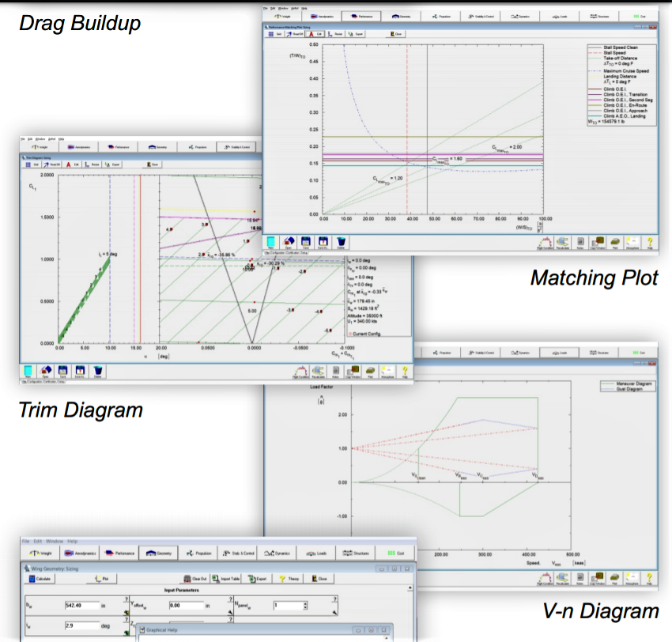This screenshot has height=642, width=672.
Task: Click the New icon in Trim Diagram window
Action: tap(28, 371)
